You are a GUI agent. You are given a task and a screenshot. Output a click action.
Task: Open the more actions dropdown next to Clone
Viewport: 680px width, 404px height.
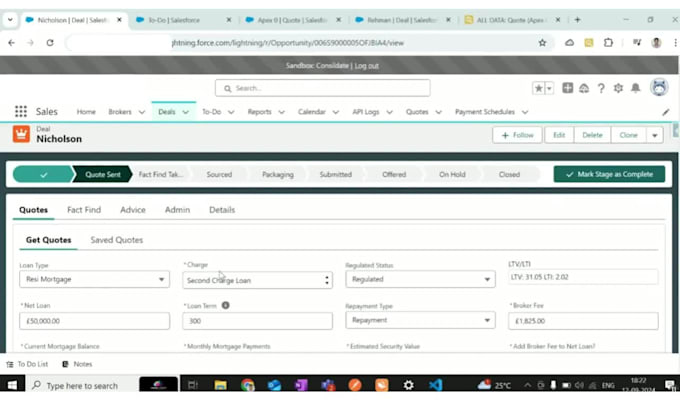655,135
